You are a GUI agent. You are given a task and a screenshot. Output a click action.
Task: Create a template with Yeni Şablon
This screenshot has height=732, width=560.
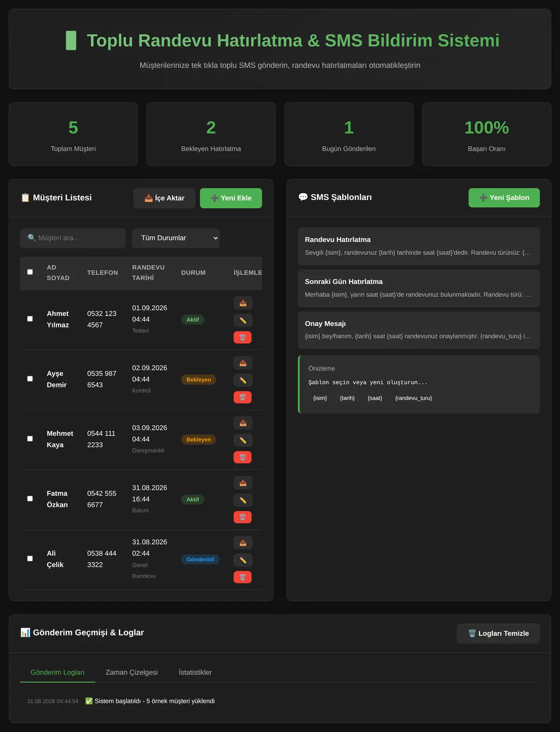(x=504, y=197)
